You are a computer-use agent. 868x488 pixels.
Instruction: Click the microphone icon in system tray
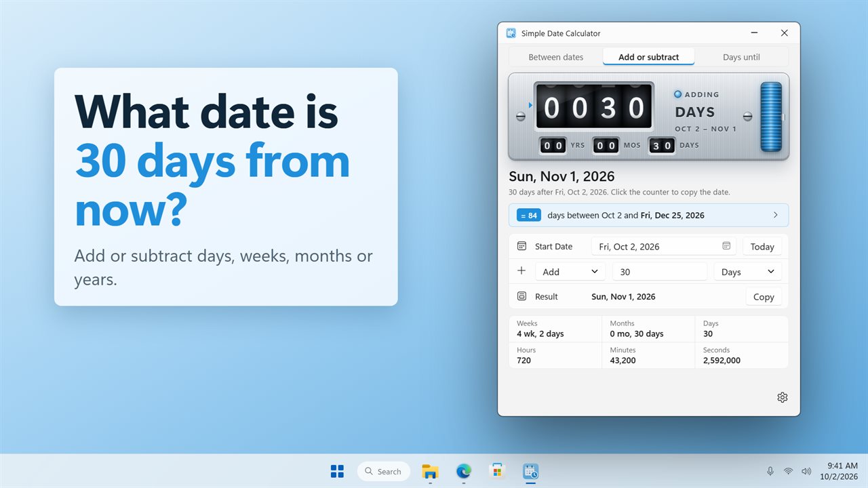coord(770,471)
